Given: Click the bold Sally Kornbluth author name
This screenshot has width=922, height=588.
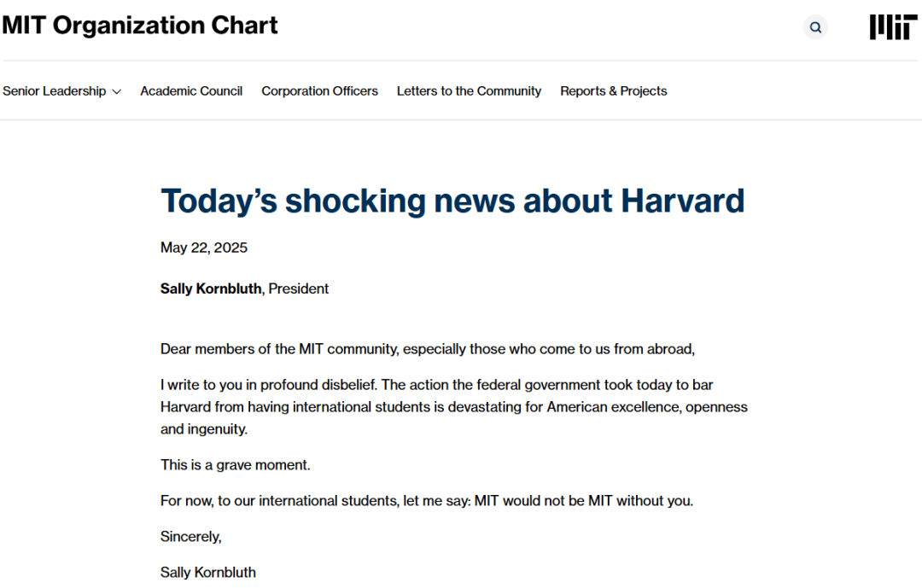Looking at the screenshot, I should 211,288.
